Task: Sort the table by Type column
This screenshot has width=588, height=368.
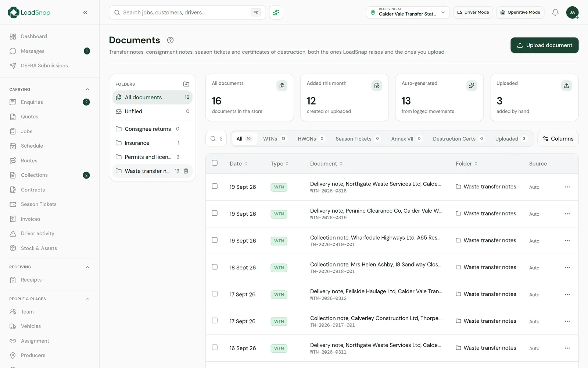Action: (280, 164)
